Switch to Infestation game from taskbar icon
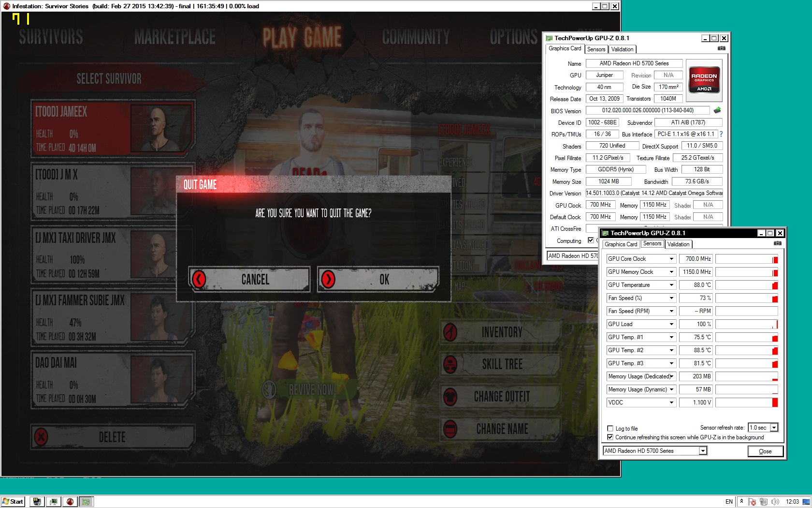 point(70,502)
